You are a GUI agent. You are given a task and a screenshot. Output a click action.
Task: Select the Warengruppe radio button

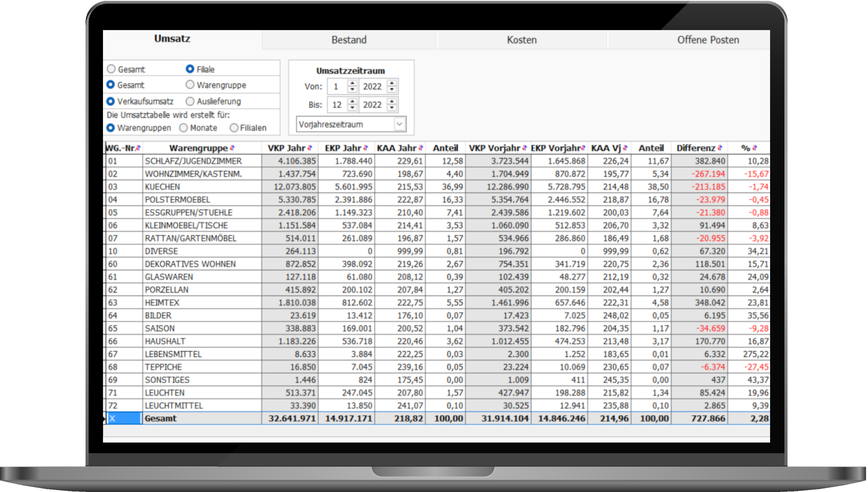190,85
